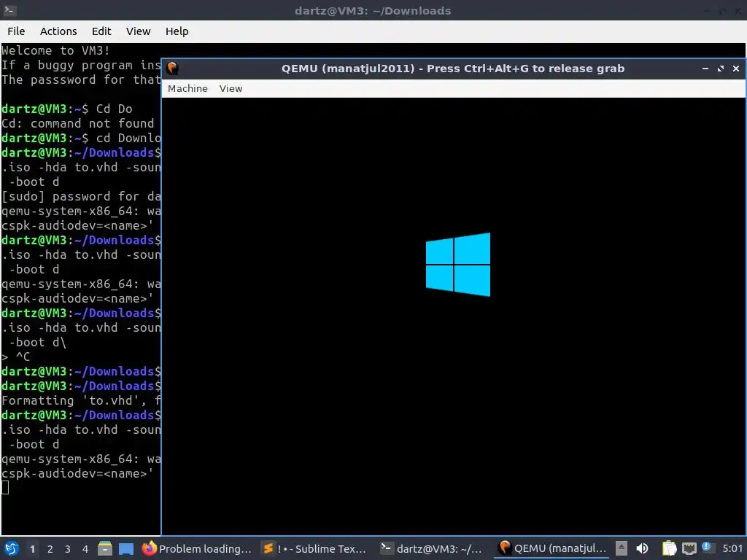Image resolution: width=747 pixels, height=560 pixels.
Task: Click the network status tray icon
Action: [x=689, y=548]
